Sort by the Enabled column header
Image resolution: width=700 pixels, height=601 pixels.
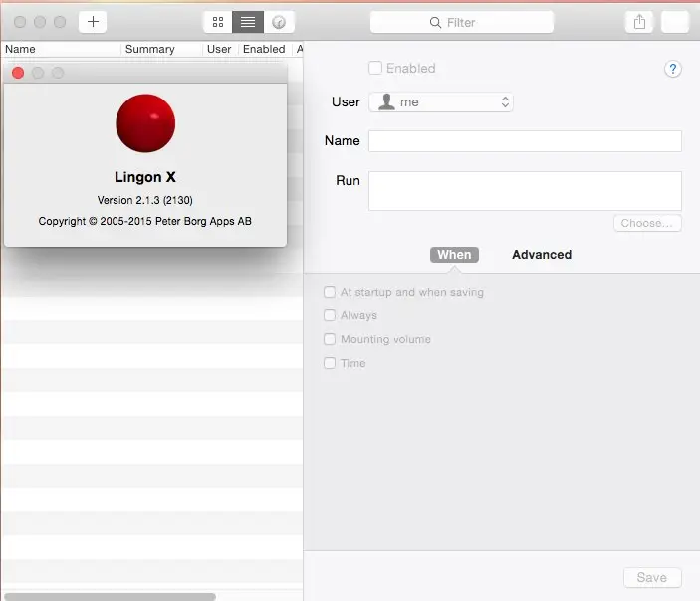tap(265, 49)
